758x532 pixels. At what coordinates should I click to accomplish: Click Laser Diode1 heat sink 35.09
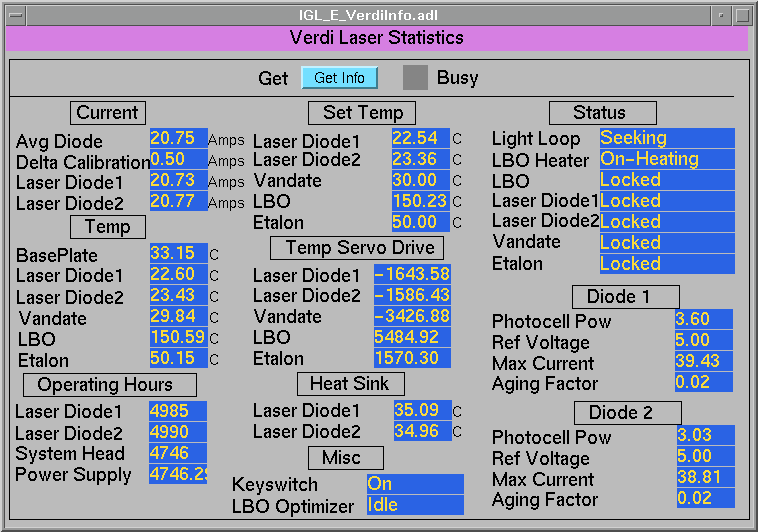pos(423,410)
